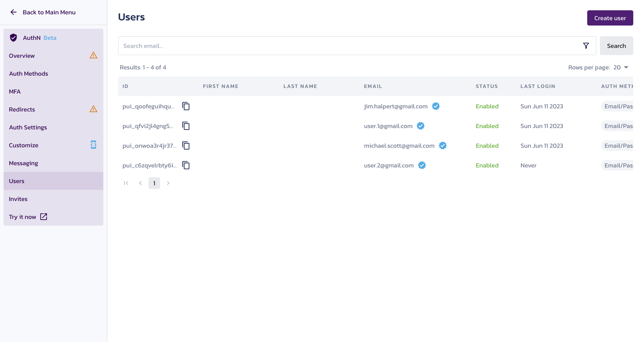Open the Rows per page dropdown
The width and height of the screenshot is (644, 342).
621,67
